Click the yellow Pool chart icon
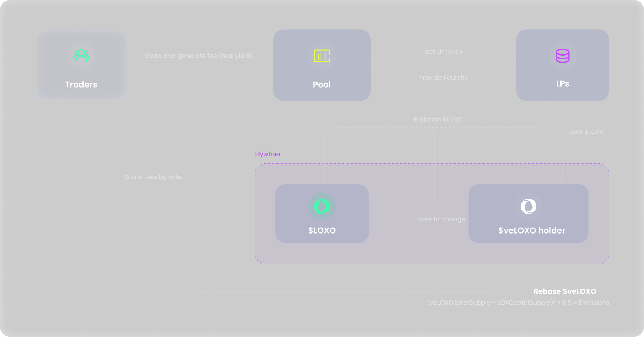The image size is (644, 337). click(322, 56)
